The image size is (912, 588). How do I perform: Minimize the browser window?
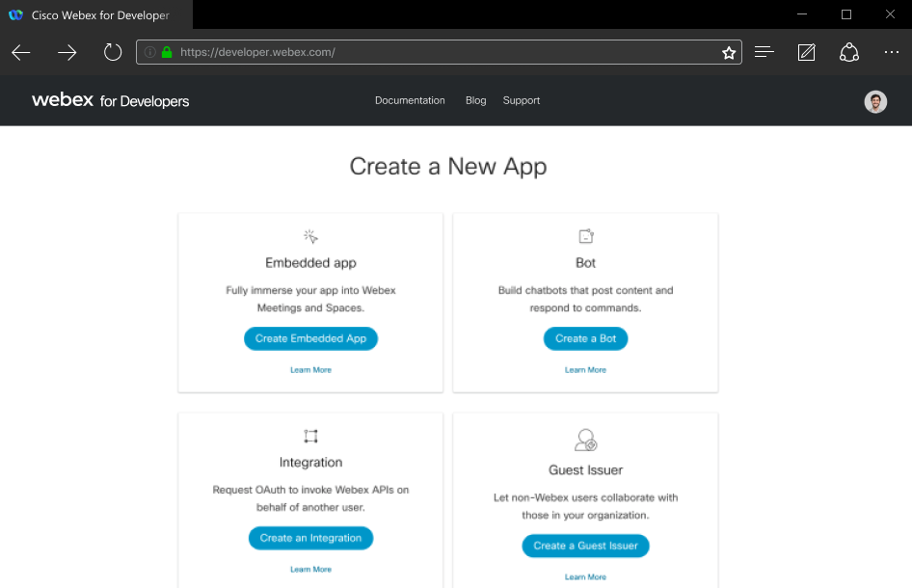tap(802, 14)
